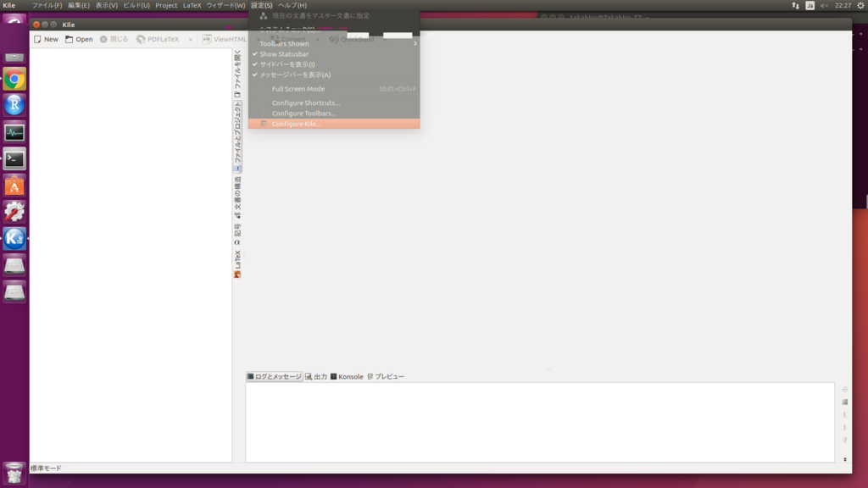Screen dimensions: 868x488
Task: Select 現在の文書をマスター文書に指定 entry
Action: point(334,16)
